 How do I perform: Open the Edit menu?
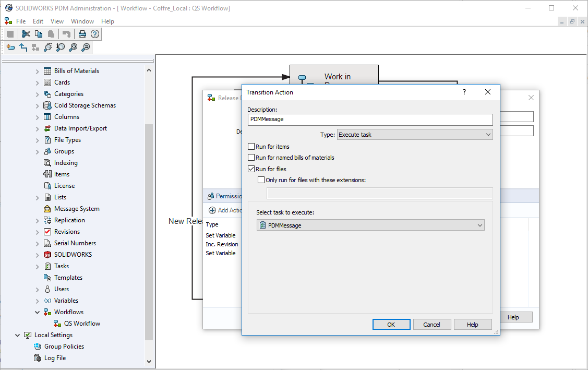38,21
